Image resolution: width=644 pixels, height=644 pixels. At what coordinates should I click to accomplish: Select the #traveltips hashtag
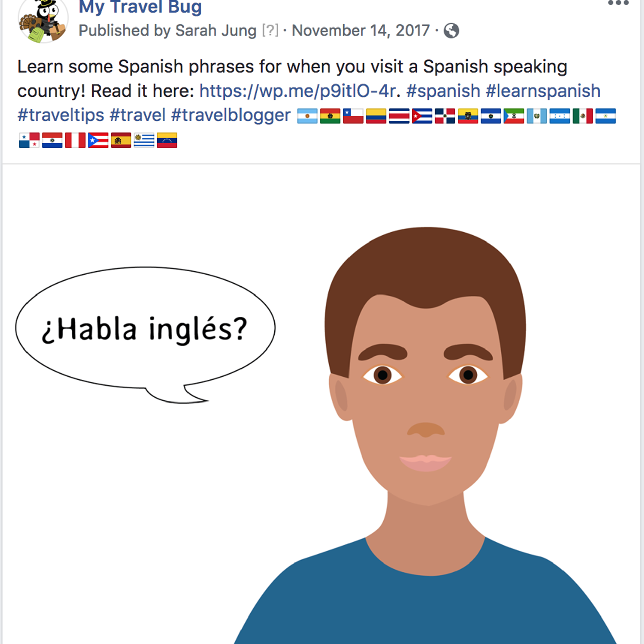click(61, 115)
